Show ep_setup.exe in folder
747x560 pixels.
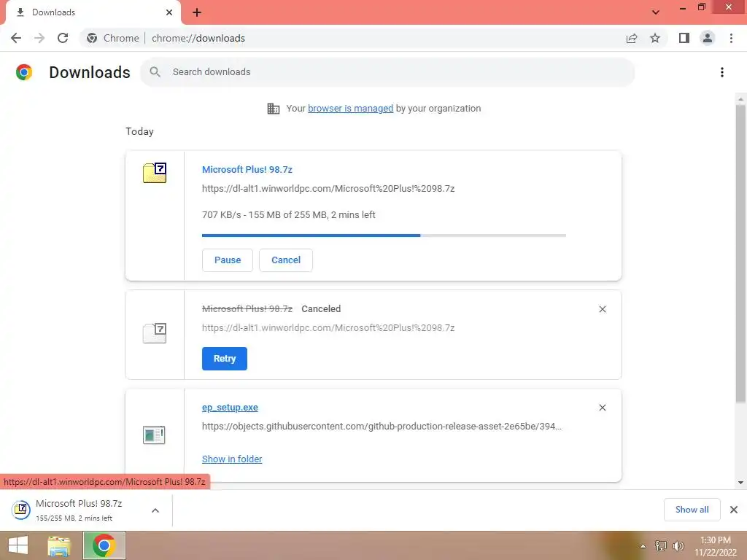point(232,459)
